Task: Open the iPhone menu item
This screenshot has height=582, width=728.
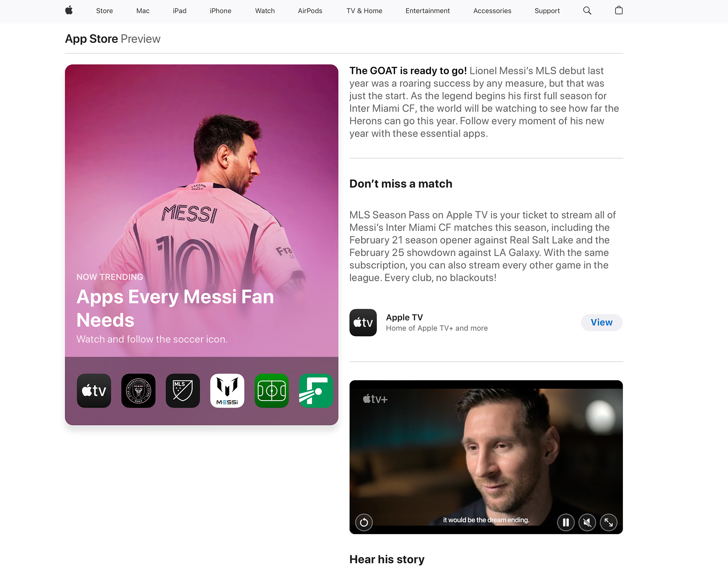Action: point(220,11)
